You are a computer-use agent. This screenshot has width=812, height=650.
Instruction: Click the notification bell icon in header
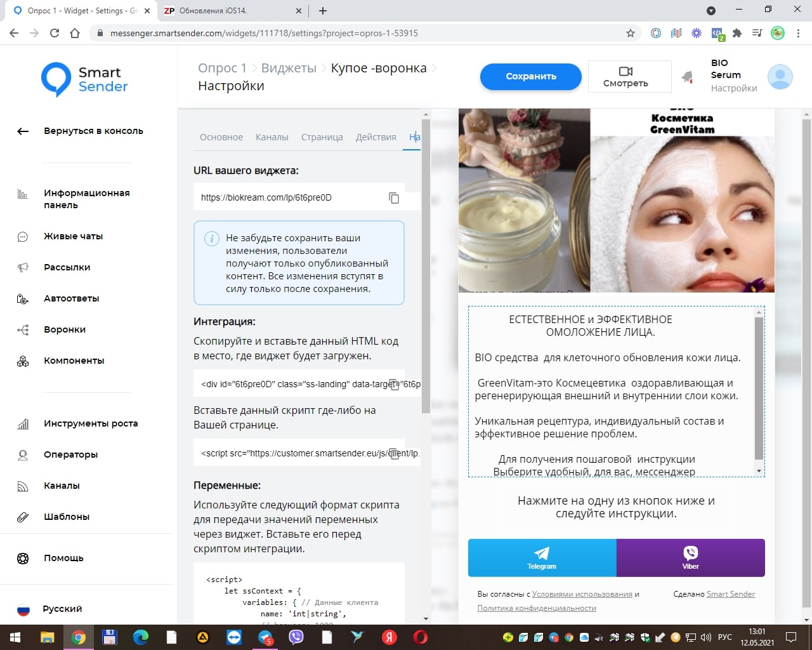(x=687, y=77)
